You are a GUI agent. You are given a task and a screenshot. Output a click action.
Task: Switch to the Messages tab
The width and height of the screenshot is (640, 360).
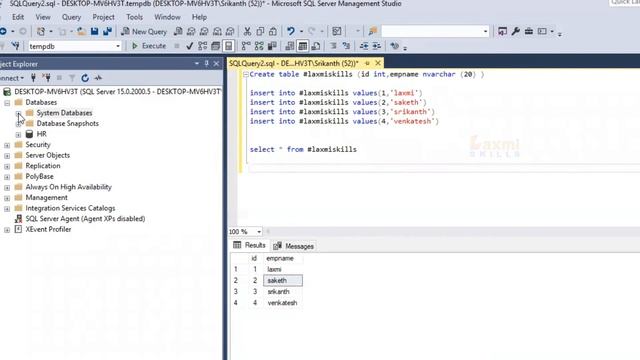(294, 246)
